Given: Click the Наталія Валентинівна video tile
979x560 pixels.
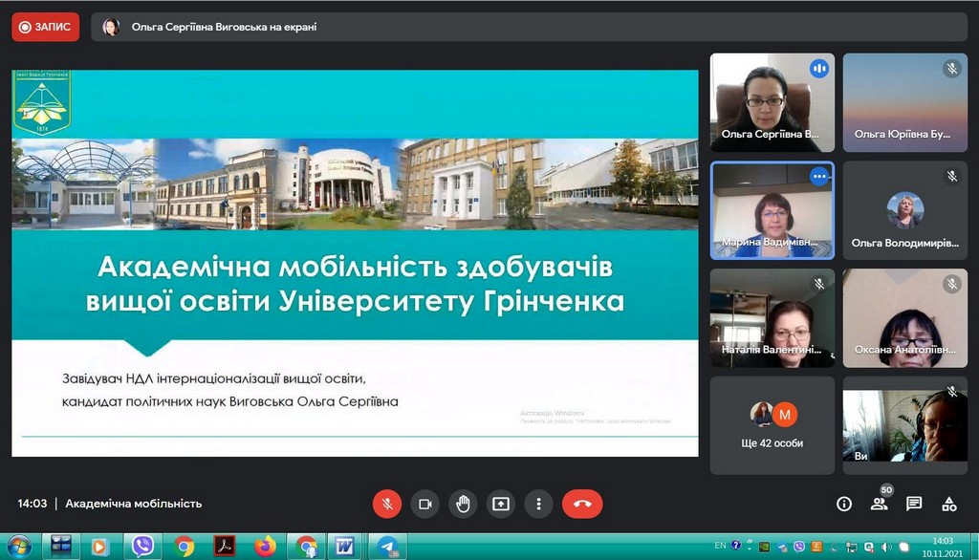Looking at the screenshot, I should 772,318.
